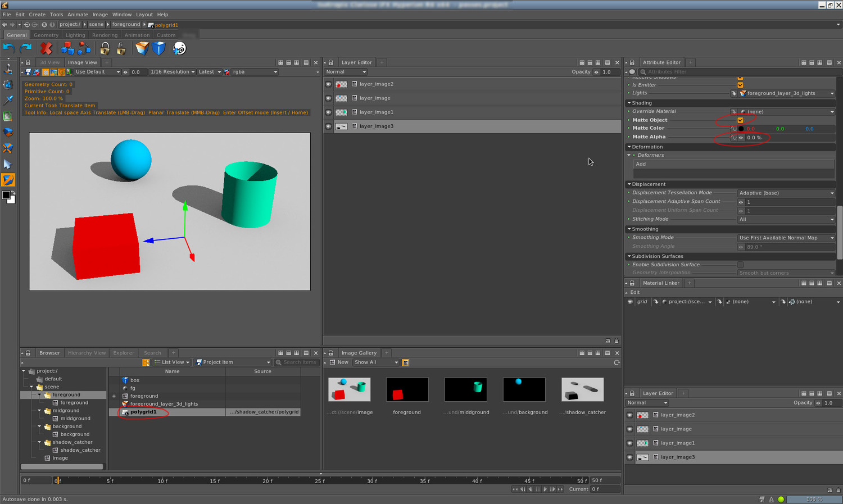Screen dimensions: 843x504
Task: Click the white spiral face shelf icon
Action: pos(179,48)
